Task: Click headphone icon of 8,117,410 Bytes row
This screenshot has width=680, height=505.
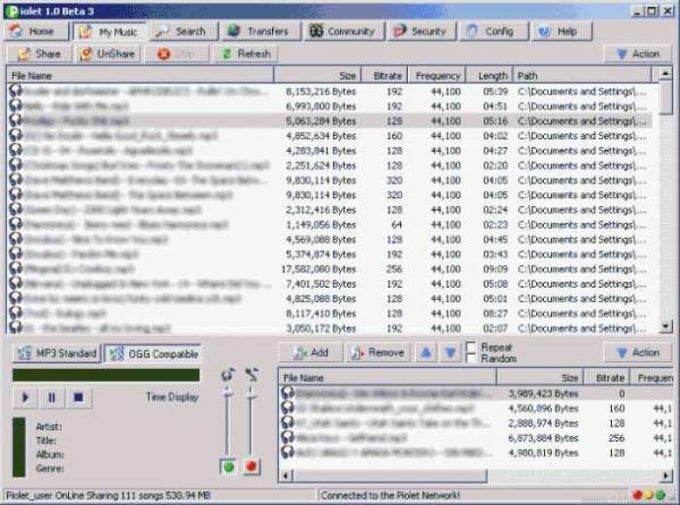Action: pos(16,313)
